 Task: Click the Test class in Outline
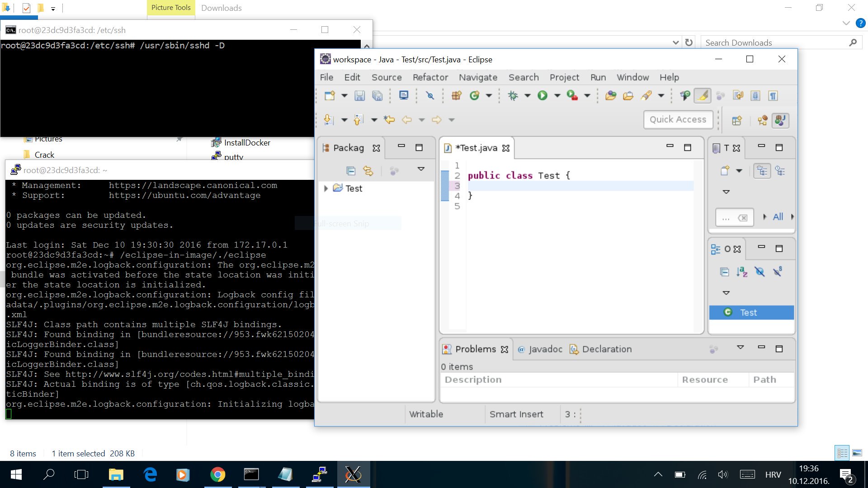[751, 313]
